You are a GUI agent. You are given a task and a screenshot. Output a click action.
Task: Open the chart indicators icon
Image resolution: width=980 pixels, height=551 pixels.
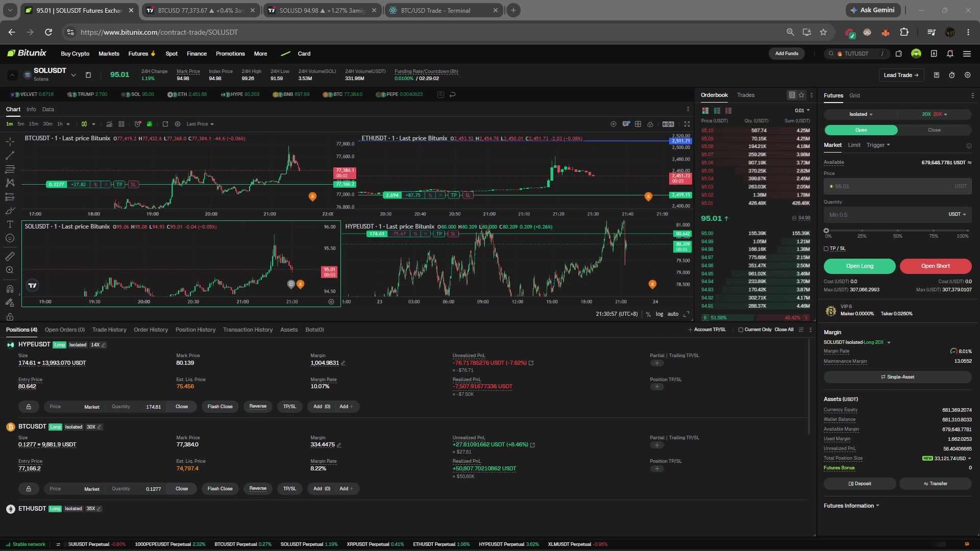tap(109, 124)
